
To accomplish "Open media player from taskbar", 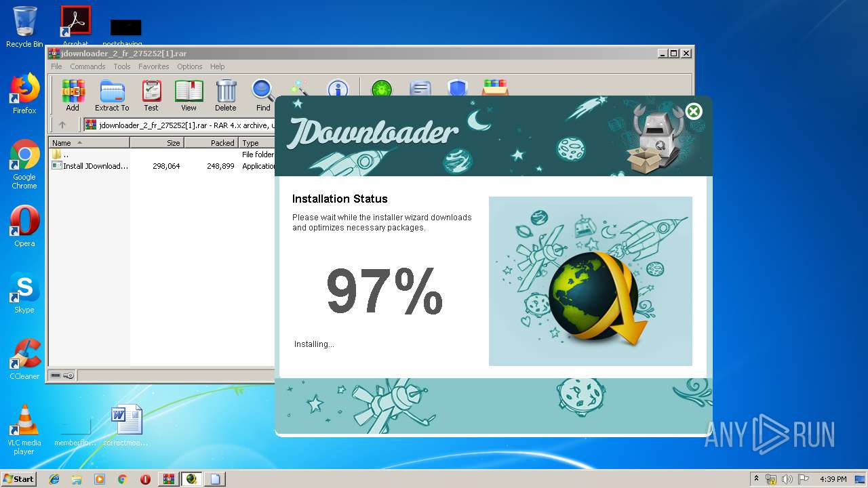I will (x=100, y=479).
